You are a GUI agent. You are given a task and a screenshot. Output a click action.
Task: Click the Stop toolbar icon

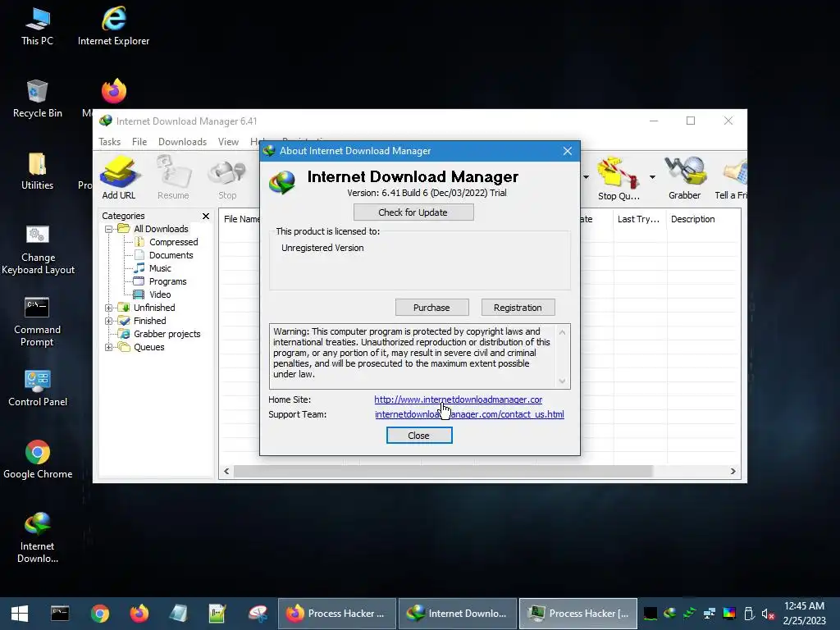tap(227, 180)
